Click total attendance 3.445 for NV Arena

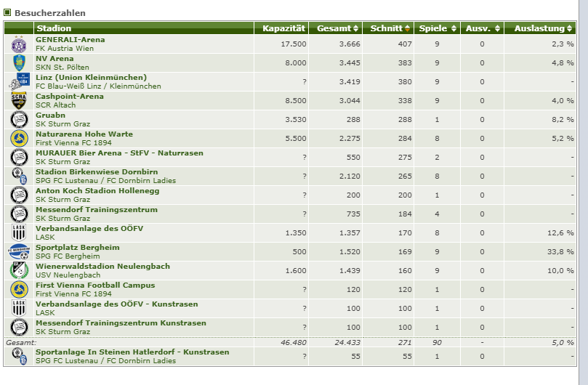point(350,63)
